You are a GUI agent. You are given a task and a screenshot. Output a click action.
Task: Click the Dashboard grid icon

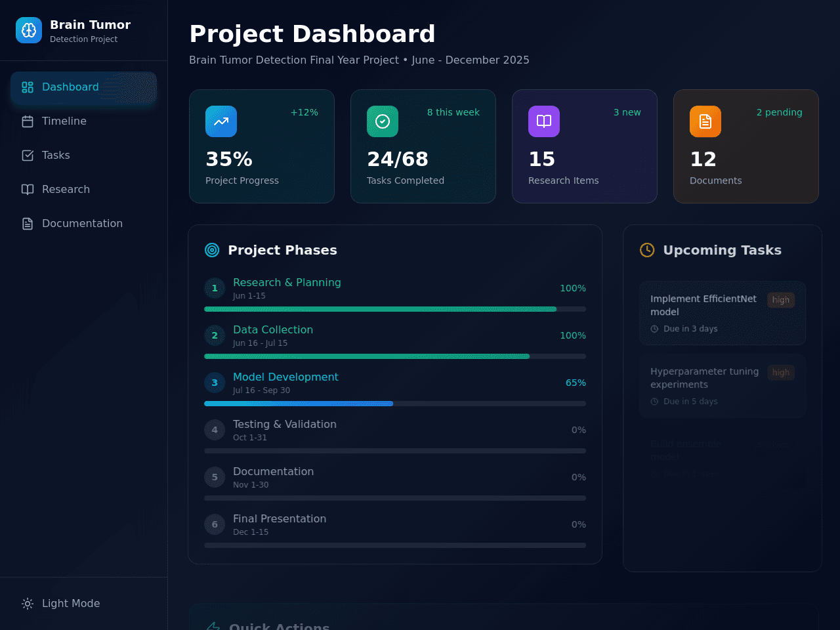pos(28,87)
